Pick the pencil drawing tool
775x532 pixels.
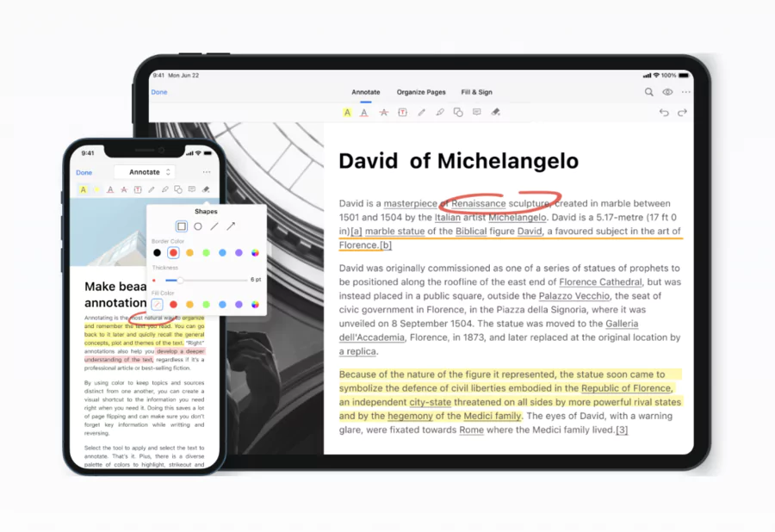pyautogui.click(x=421, y=112)
